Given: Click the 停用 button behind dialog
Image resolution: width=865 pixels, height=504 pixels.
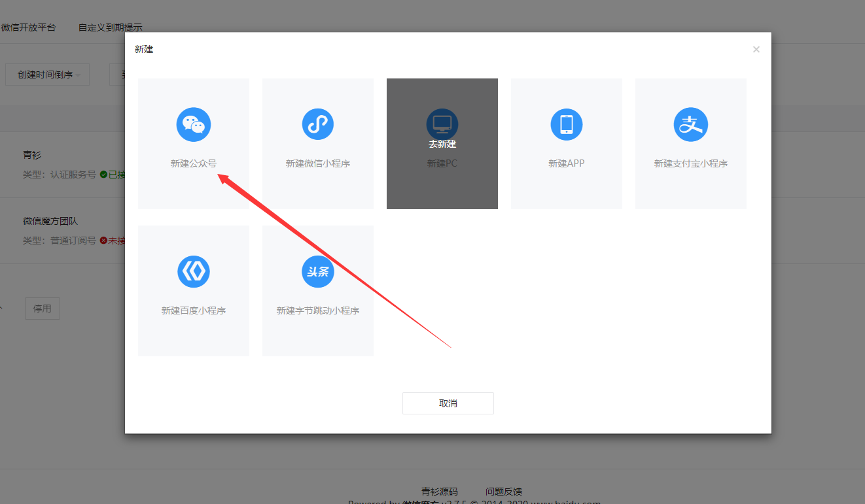Looking at the screenshot, I should pos(43,309).
